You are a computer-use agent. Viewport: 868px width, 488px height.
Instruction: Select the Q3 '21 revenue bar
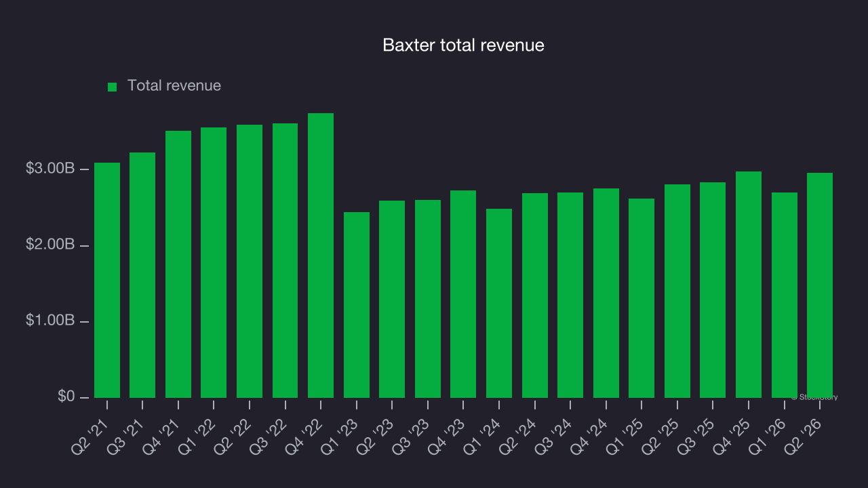[142, 275]
